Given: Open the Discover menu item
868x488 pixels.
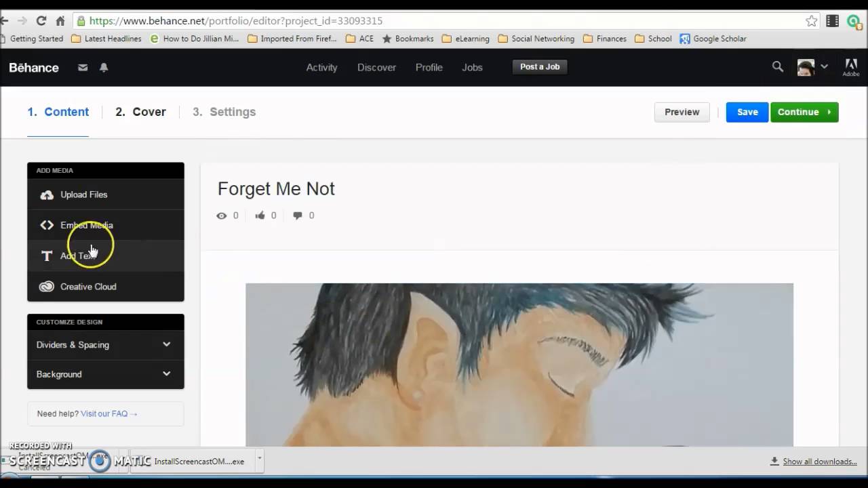Looking at the screenshot, I should click(376, 67).
